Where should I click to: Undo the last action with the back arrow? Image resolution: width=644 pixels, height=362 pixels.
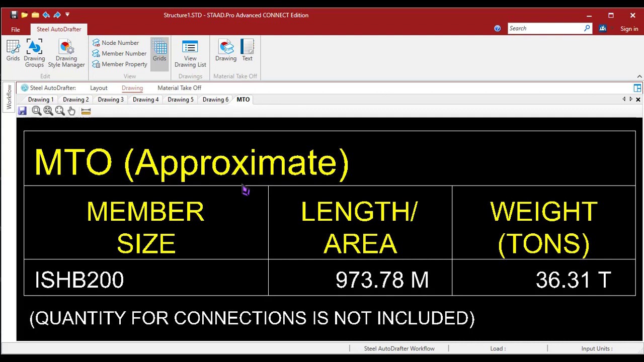coord(46,15)
